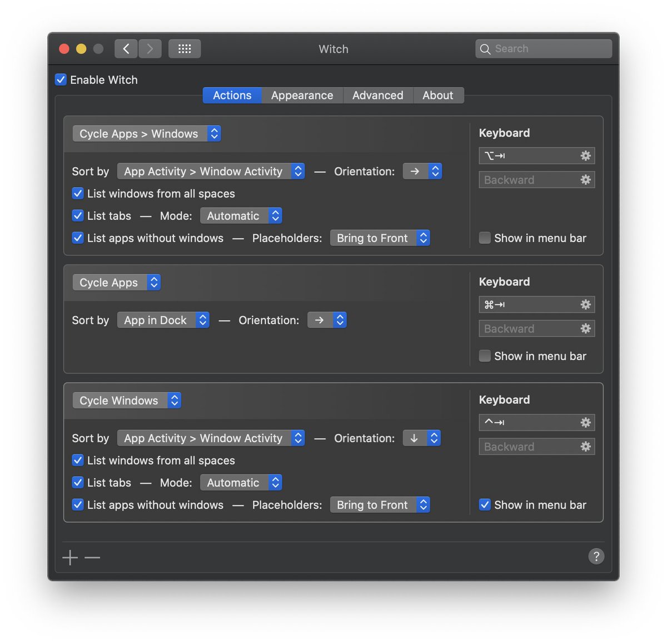Viewport: 667px width, 644px height.
Task: Uncheck List tabs in Cycle Apps > Windows section
Action: [78, 216]
